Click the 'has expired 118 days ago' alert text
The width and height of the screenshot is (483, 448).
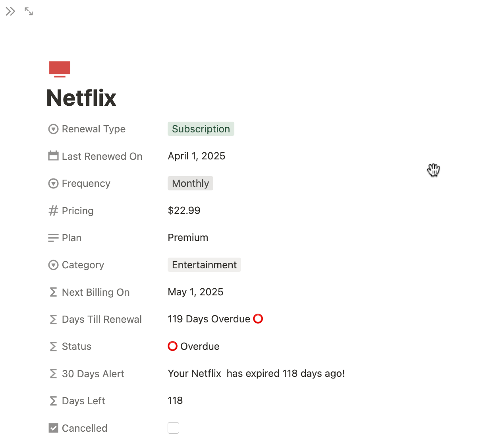tap(286, 373)
